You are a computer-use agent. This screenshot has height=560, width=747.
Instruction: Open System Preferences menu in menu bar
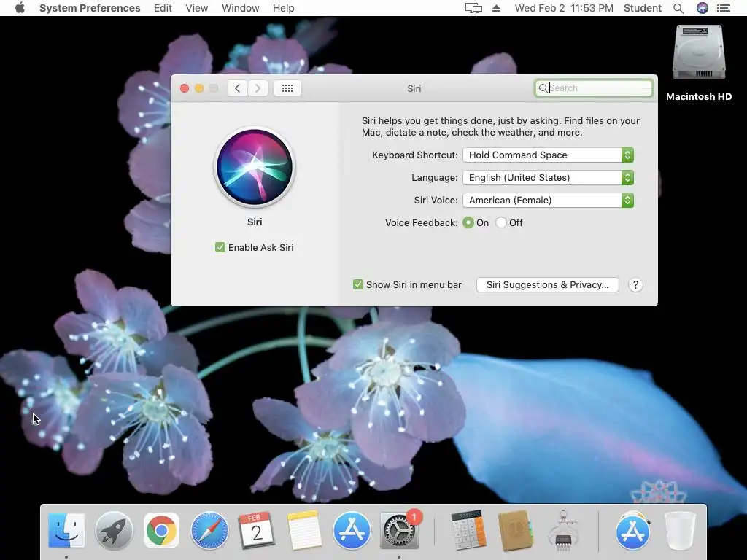90,8
